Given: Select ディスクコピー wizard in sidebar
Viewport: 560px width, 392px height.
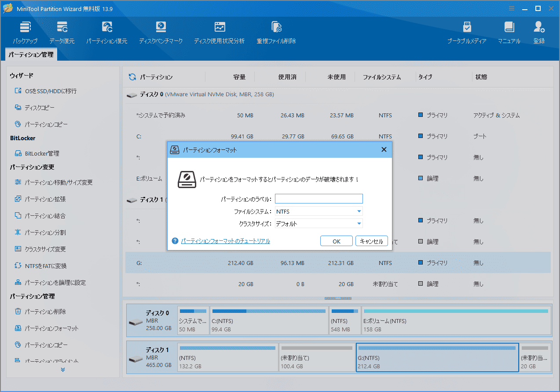Looking at the screenshot, I should click(x=35, y=108).
